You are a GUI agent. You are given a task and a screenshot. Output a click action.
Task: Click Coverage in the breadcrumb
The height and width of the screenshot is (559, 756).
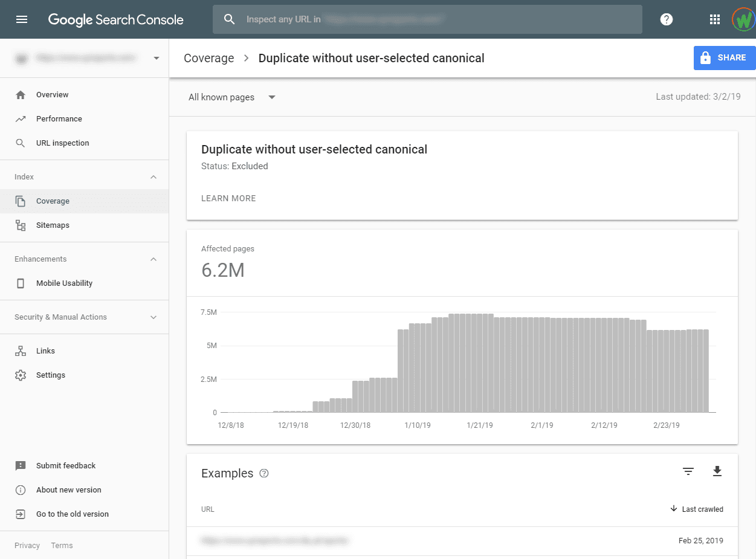point(208,58)
